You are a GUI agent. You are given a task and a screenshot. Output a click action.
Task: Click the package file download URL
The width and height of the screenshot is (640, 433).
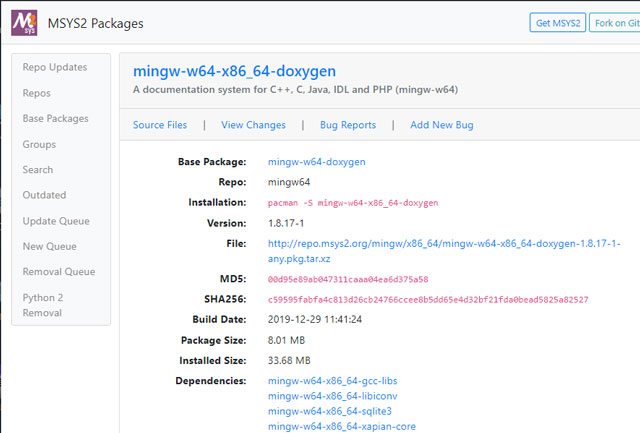tap(444, 251)
